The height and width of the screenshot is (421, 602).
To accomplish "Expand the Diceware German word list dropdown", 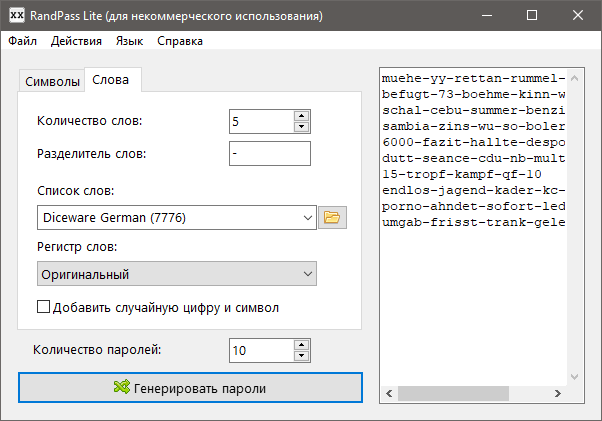I will 306,217.
